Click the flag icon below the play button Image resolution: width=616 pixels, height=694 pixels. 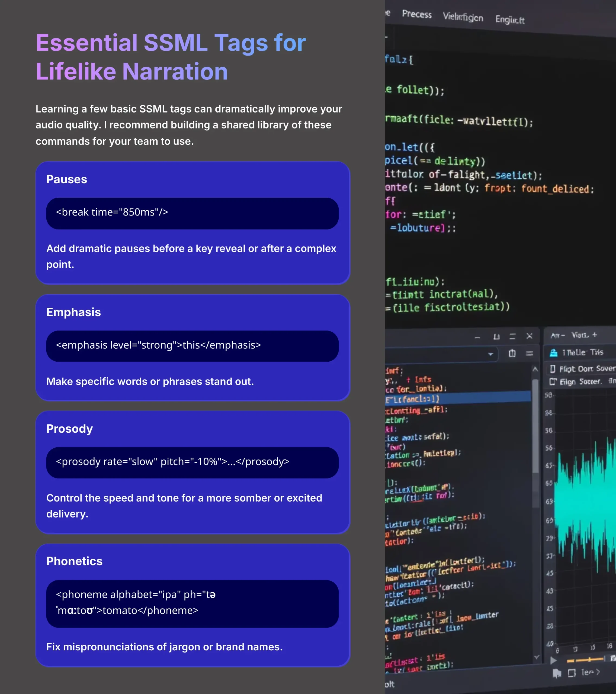coord(557,673)
